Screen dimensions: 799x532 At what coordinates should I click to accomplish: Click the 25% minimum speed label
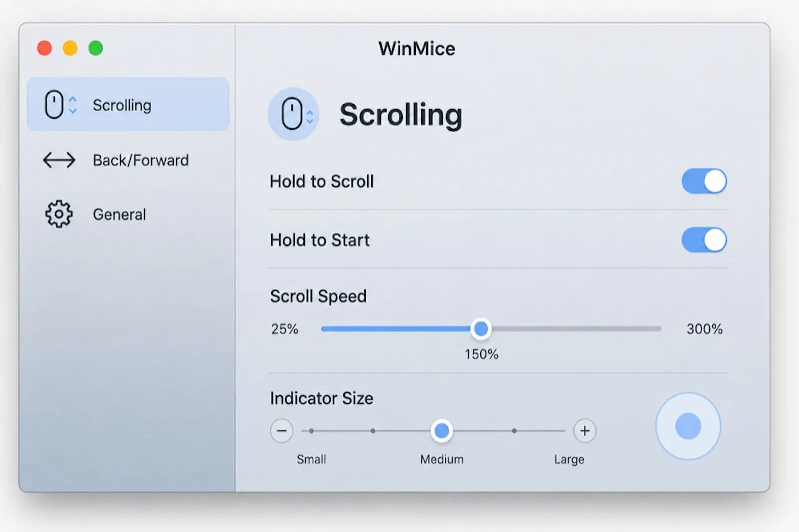click(x=285, y=329)
